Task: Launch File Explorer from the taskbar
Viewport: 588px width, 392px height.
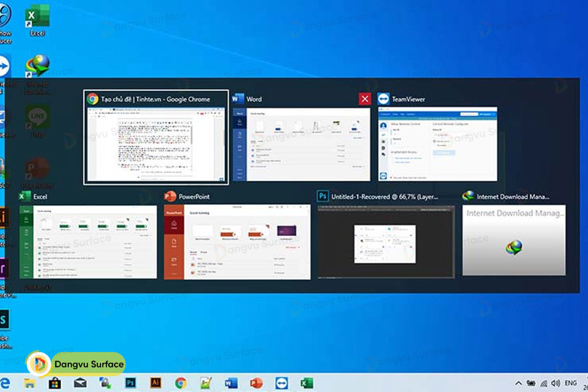Action: pyautogui.click(x=30, y=383)
